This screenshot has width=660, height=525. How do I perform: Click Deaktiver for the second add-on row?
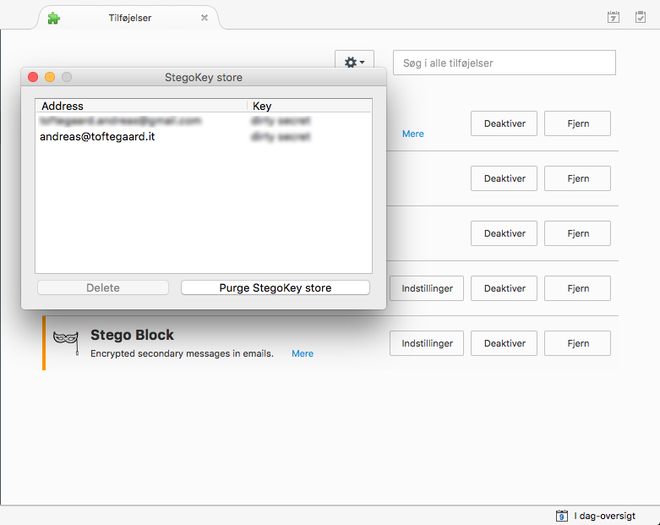504,179
